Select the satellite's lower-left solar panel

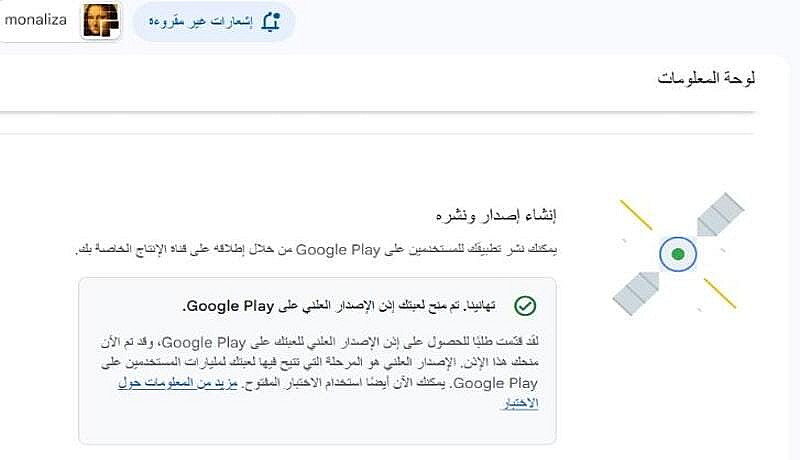636,290
